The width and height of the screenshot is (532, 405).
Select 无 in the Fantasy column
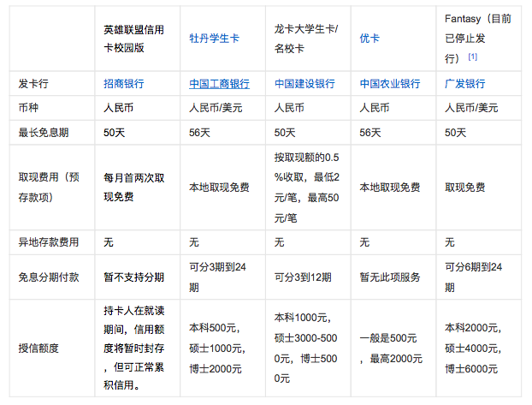[450, 242]
